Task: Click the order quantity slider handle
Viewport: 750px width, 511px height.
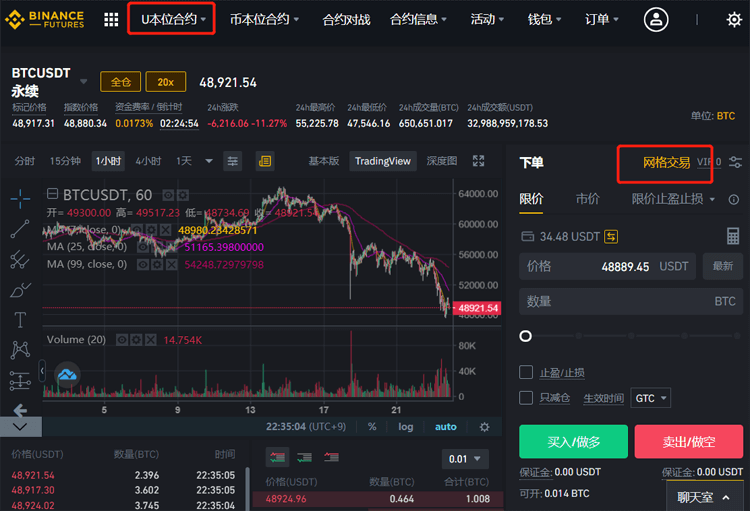Action: point(525,336)
